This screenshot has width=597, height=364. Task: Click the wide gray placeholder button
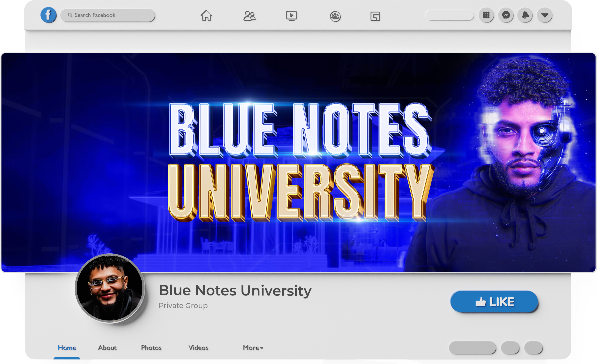tap(472, 348)
